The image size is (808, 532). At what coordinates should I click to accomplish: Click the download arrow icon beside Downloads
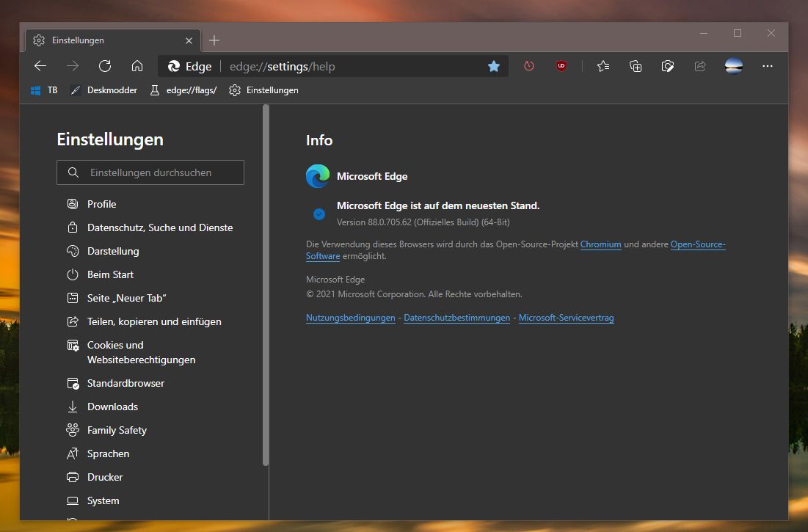tap(73, 407)
